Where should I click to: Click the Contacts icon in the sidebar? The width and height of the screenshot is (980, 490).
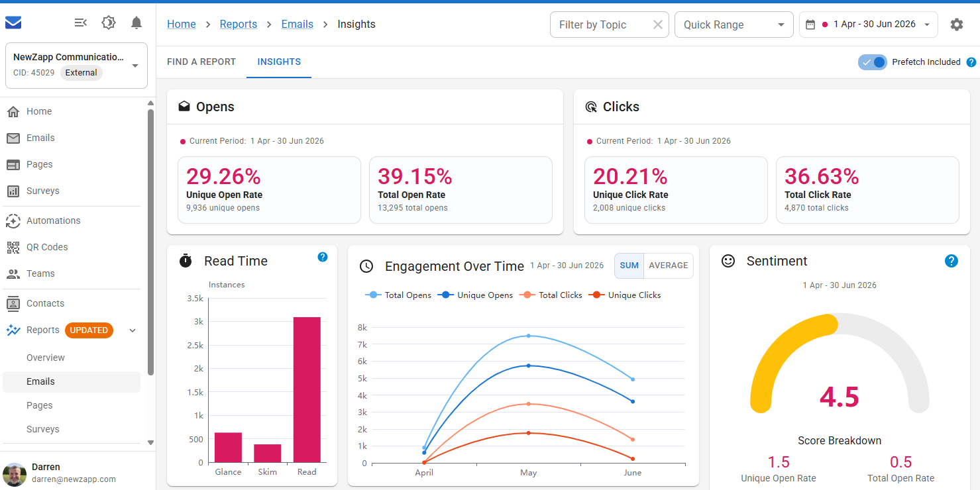tap(13, 304)
